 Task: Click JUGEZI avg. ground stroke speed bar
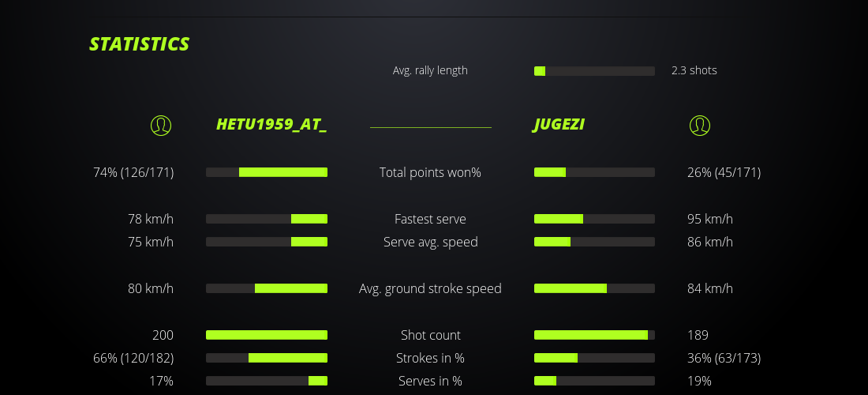[594, 288]
